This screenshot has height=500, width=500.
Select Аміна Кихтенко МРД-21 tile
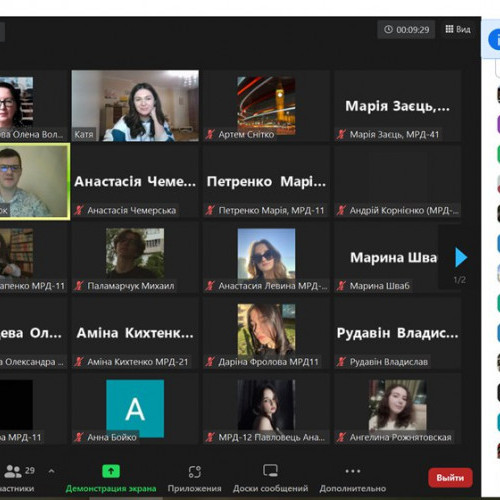coord(135,333)
